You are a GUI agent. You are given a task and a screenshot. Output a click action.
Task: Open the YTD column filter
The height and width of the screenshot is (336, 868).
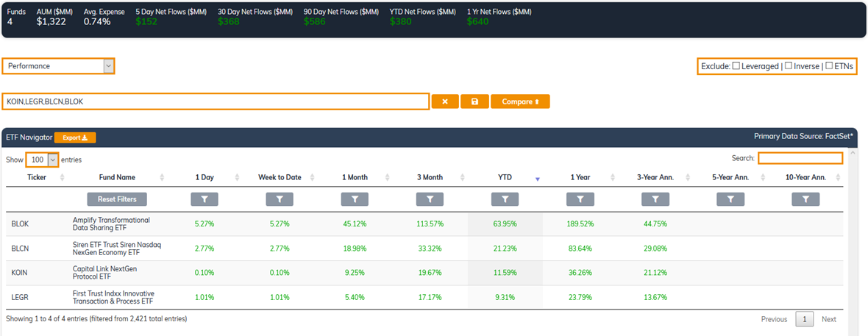click(505, 199)
